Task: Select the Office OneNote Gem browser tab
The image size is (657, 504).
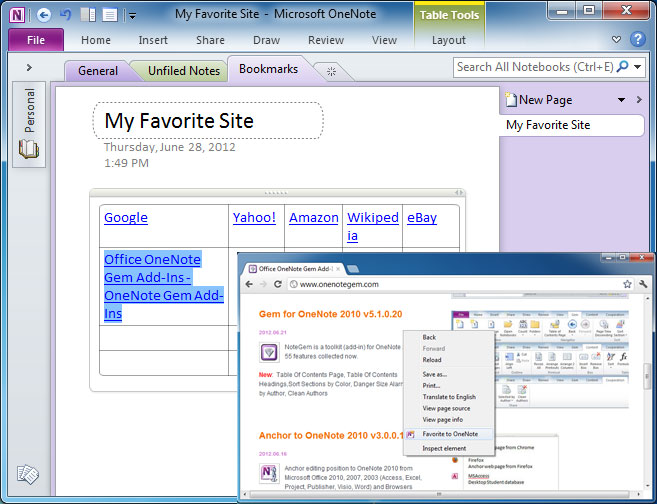Action: click(295, 269)
